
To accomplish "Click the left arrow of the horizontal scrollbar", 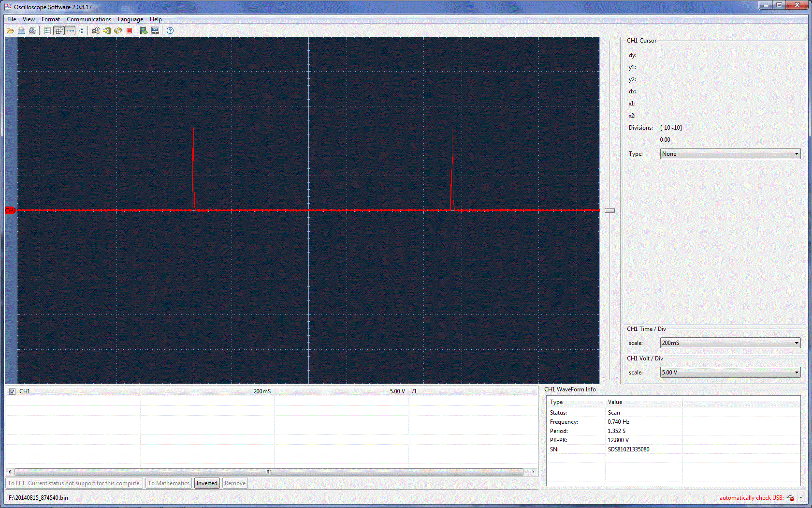I will pyautogui.click(x=10, y=472).
